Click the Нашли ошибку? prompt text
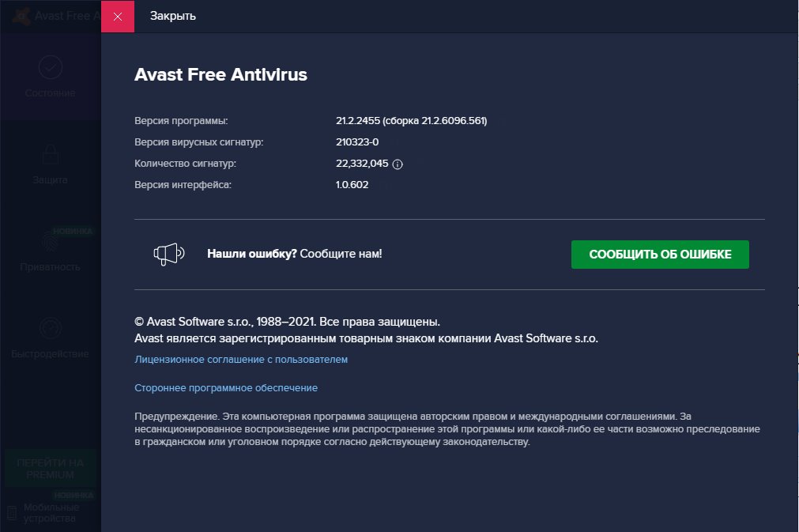Image resolution: width=799 pixels, height=532 pixels. (x=252, y=254)
